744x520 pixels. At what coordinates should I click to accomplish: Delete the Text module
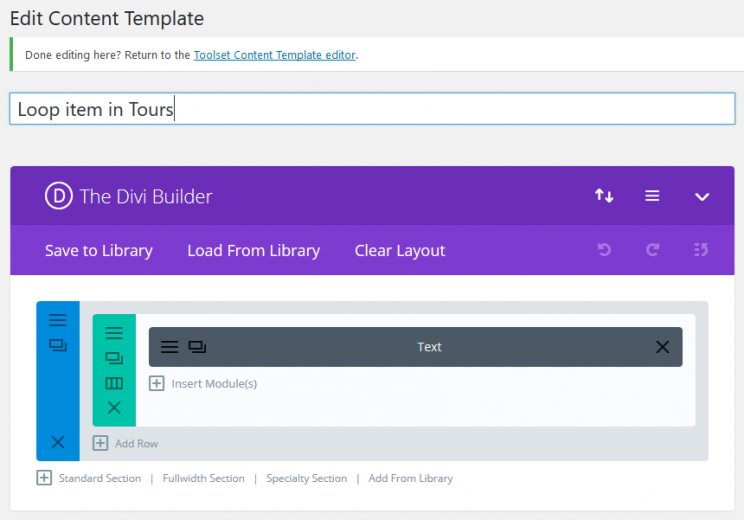[662, 347]
